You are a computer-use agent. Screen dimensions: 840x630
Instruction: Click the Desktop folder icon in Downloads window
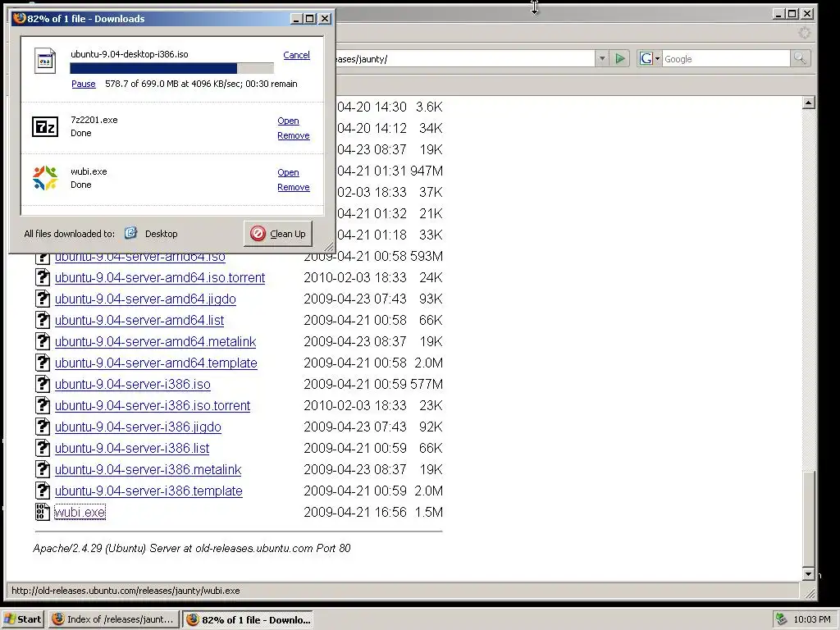tap(130, 233)
